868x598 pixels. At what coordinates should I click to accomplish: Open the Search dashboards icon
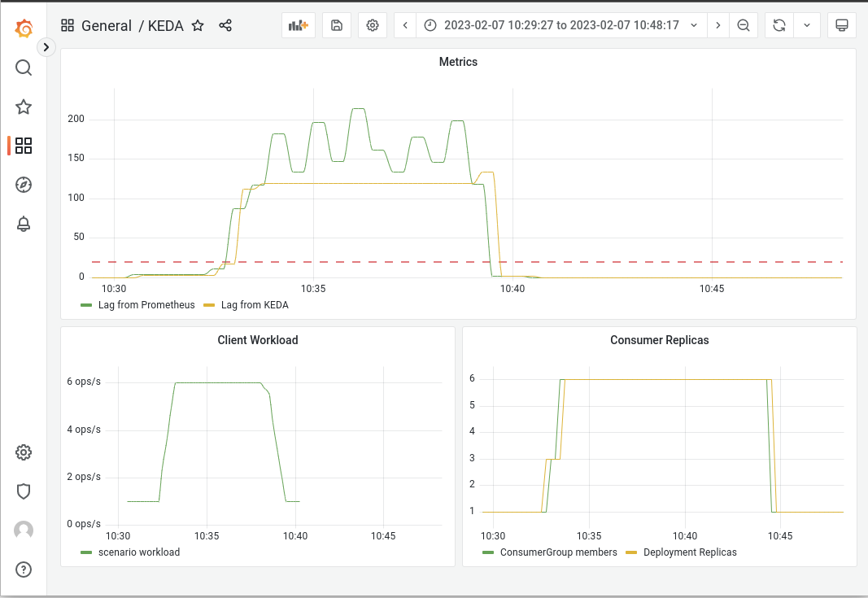[x=24, y=68]
